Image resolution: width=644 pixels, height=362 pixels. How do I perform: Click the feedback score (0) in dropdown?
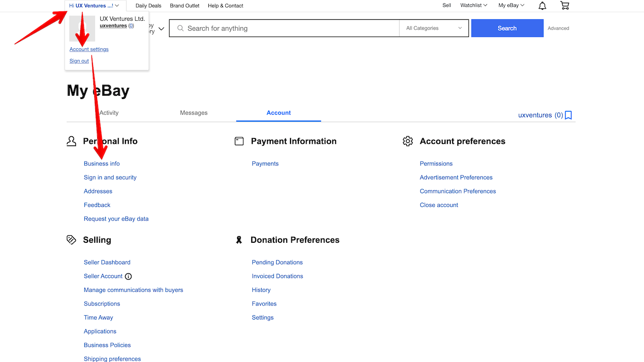tap(131, 25)
